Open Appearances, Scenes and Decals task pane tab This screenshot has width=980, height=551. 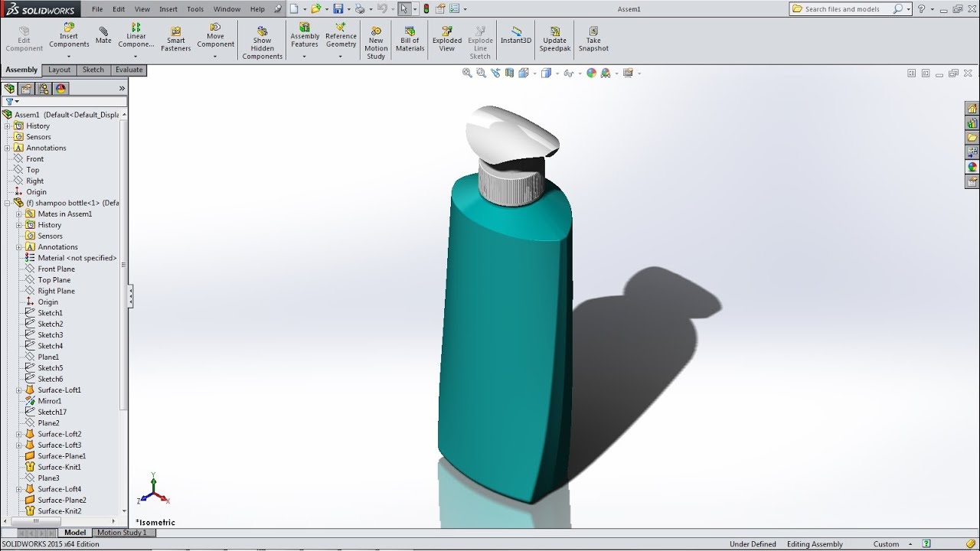click(x=972, y=167)
